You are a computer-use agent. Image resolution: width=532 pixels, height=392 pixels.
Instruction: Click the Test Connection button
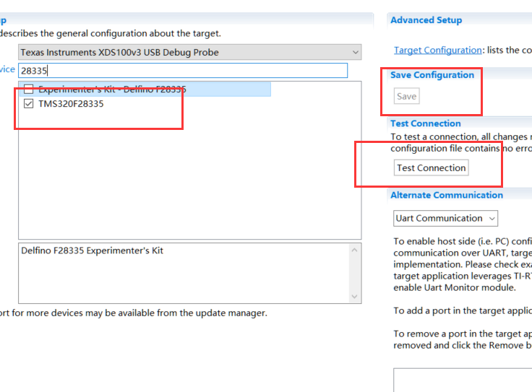[432, 167]
